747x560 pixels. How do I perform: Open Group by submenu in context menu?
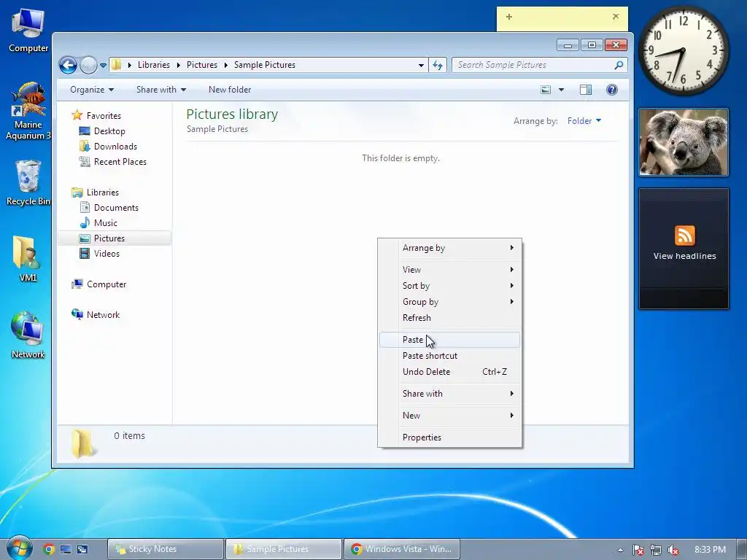[449, 302]
